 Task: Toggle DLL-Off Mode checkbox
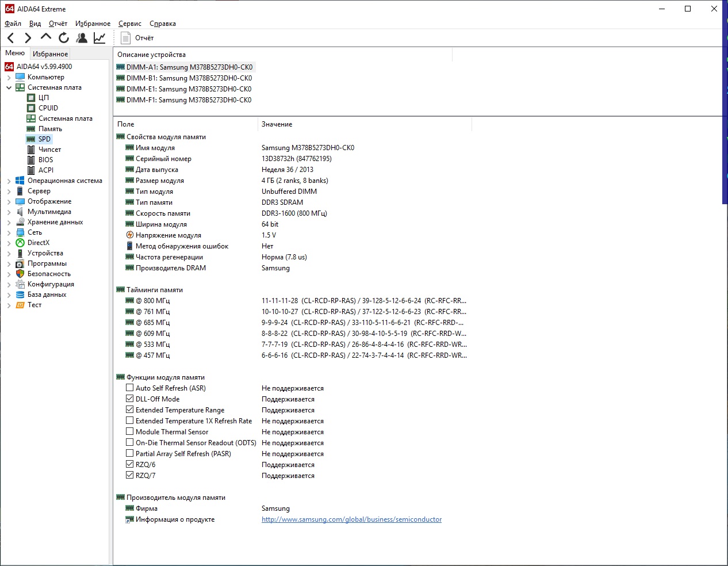(130, 399)
